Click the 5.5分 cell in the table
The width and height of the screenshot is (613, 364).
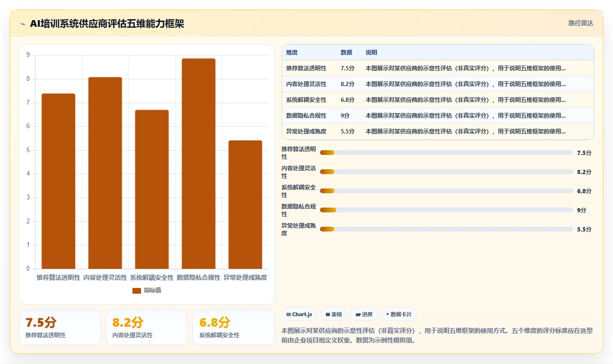(x=347, y=132)
